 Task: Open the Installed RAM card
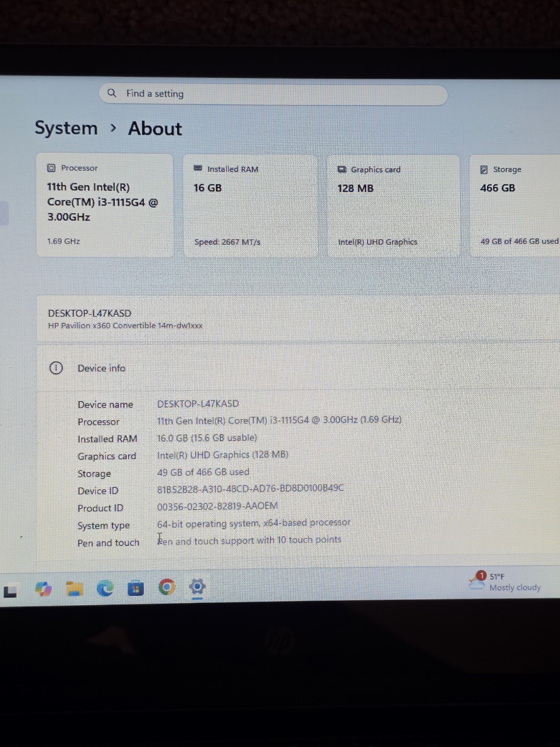point(251,205)
